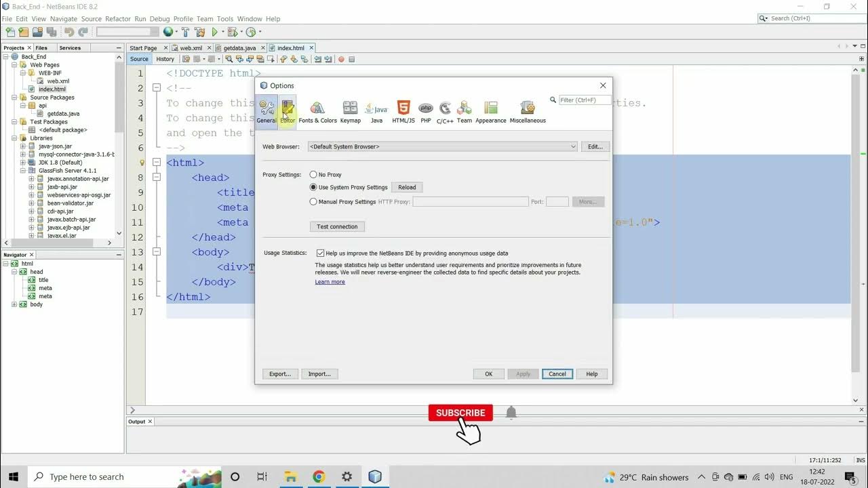Click the red record macro icon
Screen dimensions: 868x488
(341, 59)
